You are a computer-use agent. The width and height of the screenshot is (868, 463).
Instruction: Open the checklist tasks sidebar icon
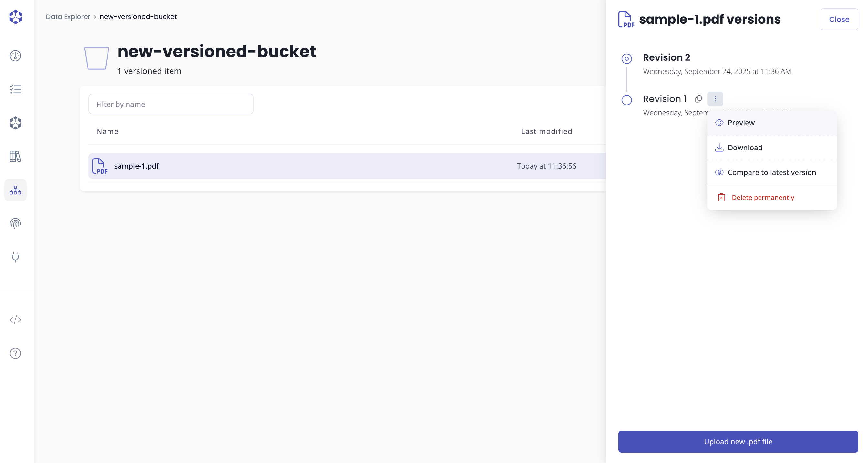point(15,89)
